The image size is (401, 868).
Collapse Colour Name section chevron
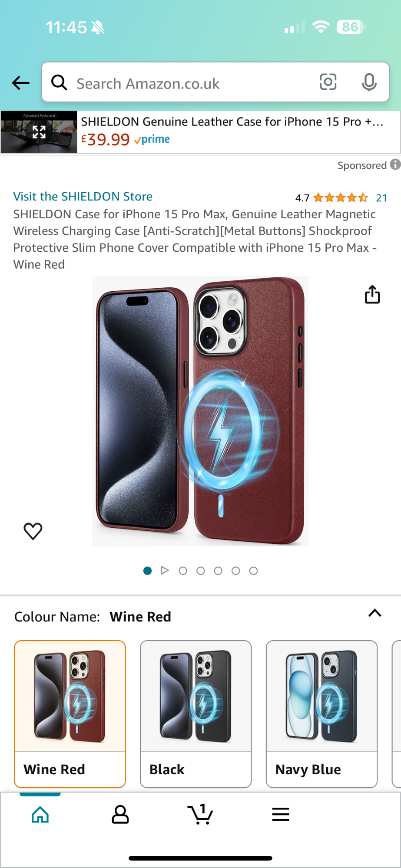(x=375, y=613)
